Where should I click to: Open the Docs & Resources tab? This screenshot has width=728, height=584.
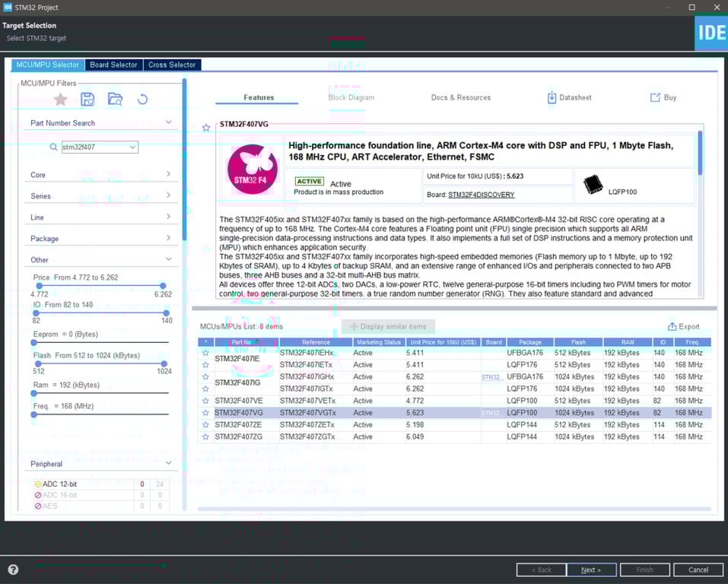(x=461, y=97)
